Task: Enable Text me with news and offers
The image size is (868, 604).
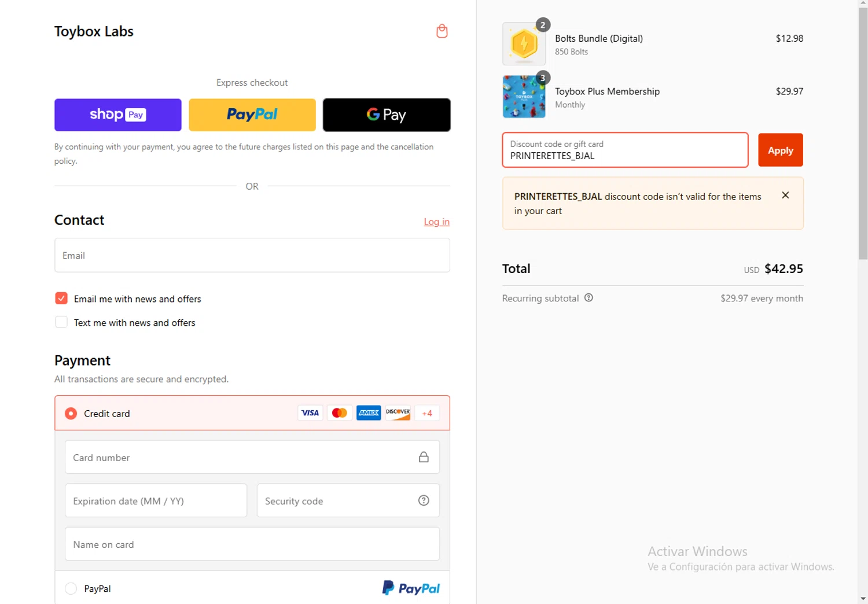Action: pos(61,322)
